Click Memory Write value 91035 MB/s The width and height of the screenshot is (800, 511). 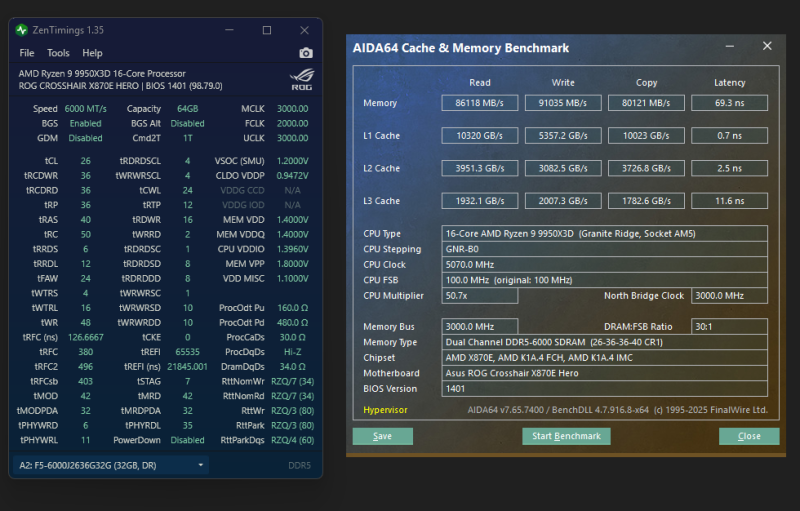[x=563, y=103]
